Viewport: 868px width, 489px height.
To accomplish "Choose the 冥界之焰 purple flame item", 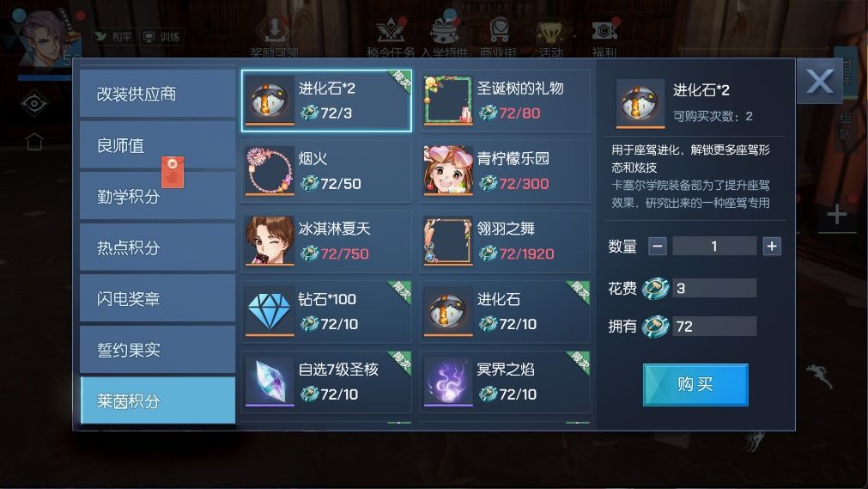I will tap(505, 382).
